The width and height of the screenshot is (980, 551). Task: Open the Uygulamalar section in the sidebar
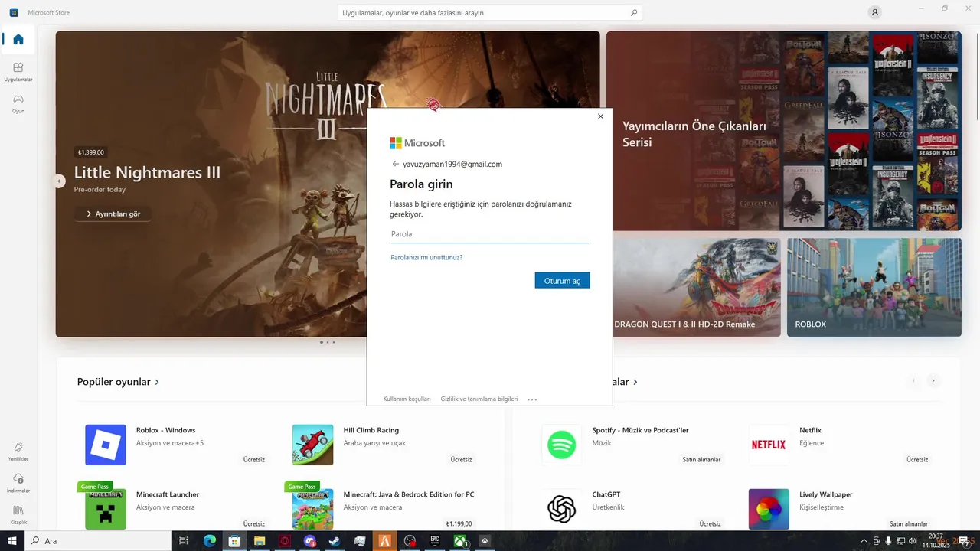pos(18,72)
